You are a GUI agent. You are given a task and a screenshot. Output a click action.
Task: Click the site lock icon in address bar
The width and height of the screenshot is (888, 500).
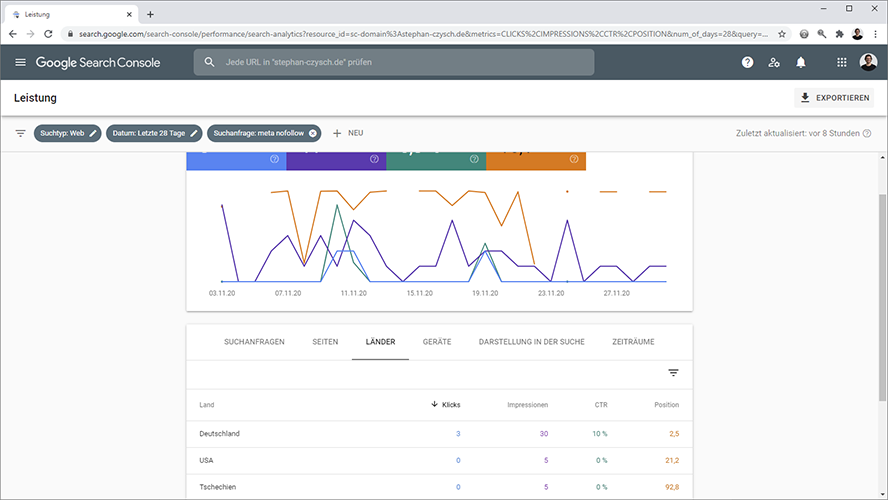(70, 34)
